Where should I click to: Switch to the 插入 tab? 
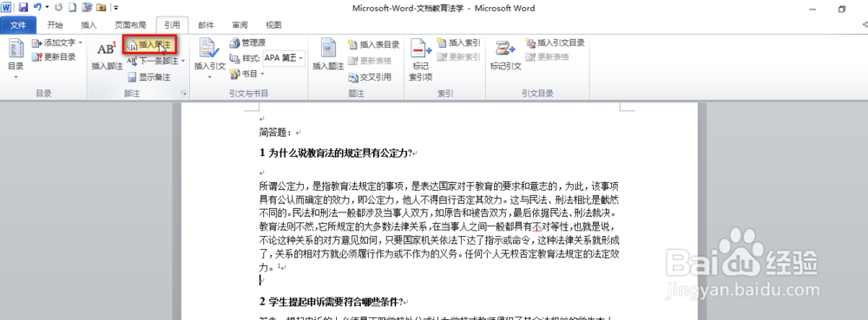coord(89,25)
